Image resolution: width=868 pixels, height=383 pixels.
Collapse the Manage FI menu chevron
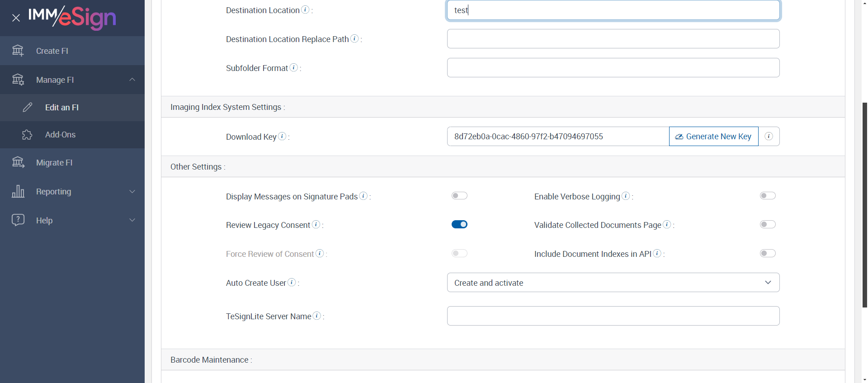132,80
